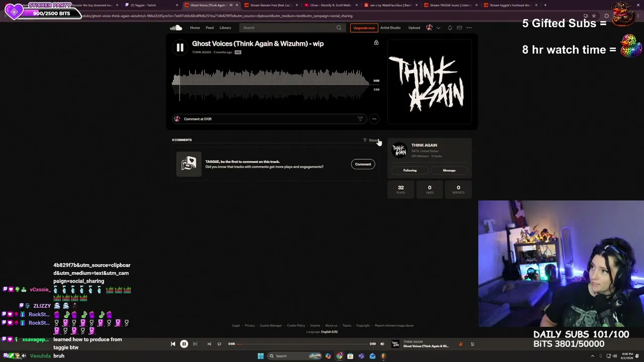The height and width of the screenshot is (362, 644).
Task: Click the Upgrade now button
Action: click(x=364, y=28)
